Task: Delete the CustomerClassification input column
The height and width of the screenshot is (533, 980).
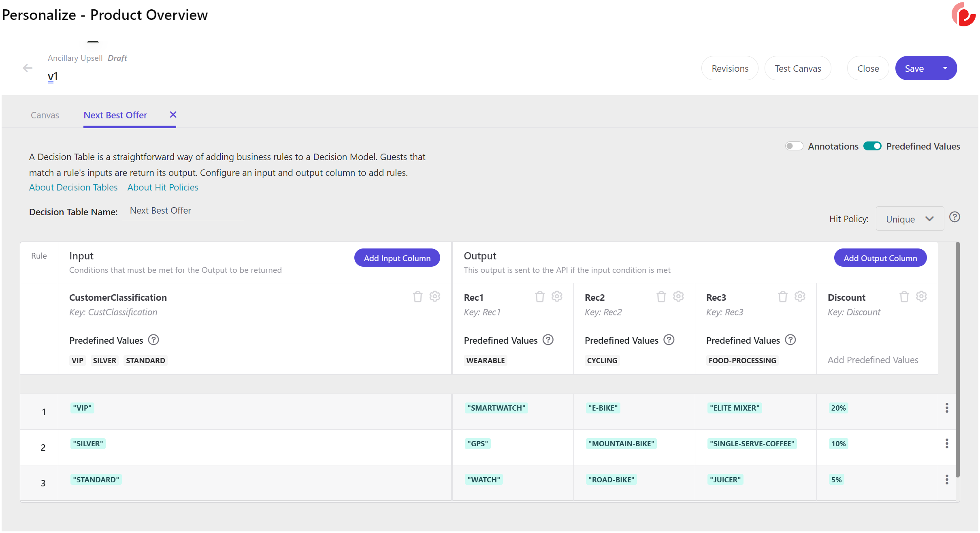Action: pyautogui.click(x=418, y=297)
